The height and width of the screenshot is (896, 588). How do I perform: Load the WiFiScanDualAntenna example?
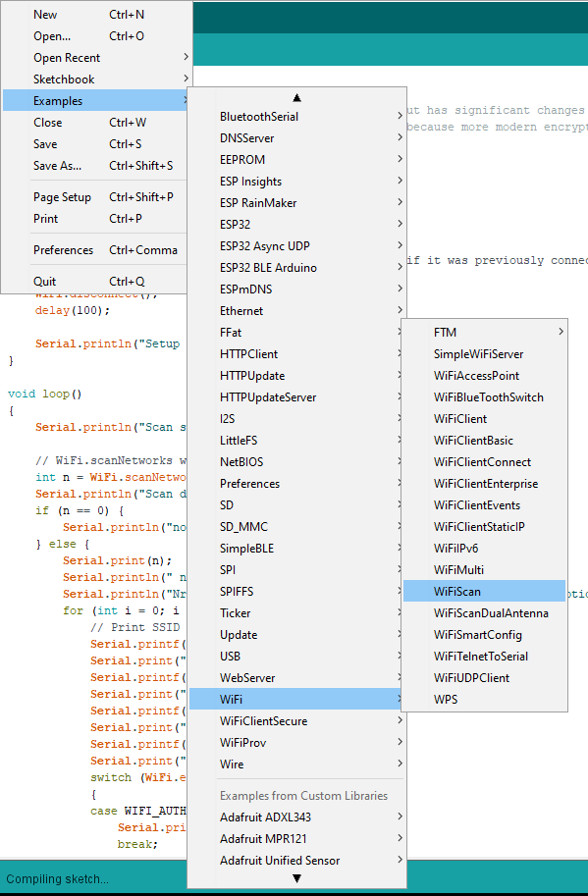(x=485, y=613)
